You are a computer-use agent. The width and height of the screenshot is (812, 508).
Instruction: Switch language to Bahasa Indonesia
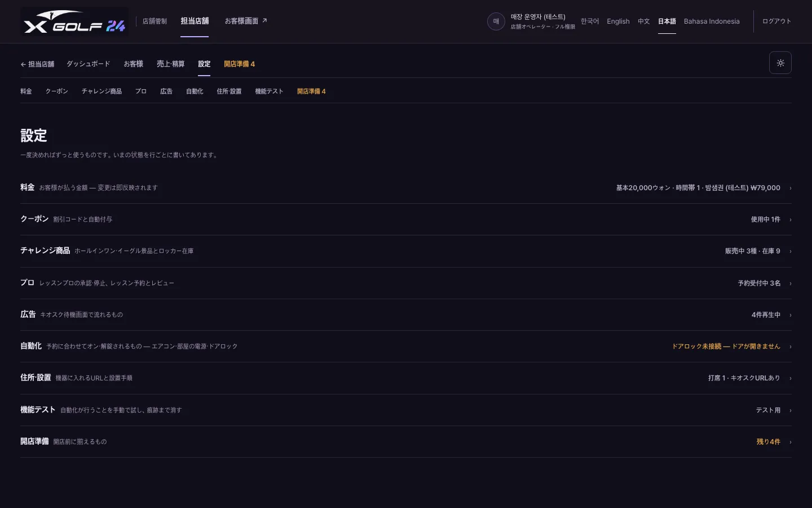[x=712, y=21]
